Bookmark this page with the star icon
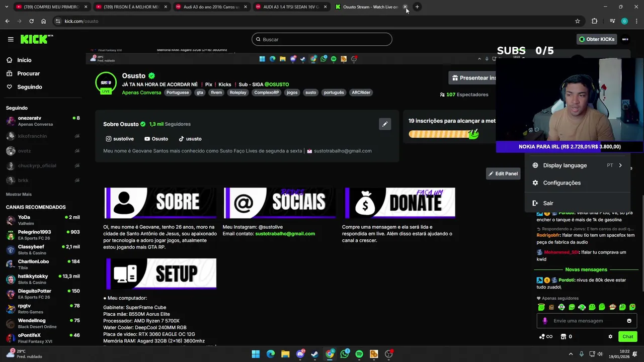Screen dimensions: 644x362 tap(578, 21)
